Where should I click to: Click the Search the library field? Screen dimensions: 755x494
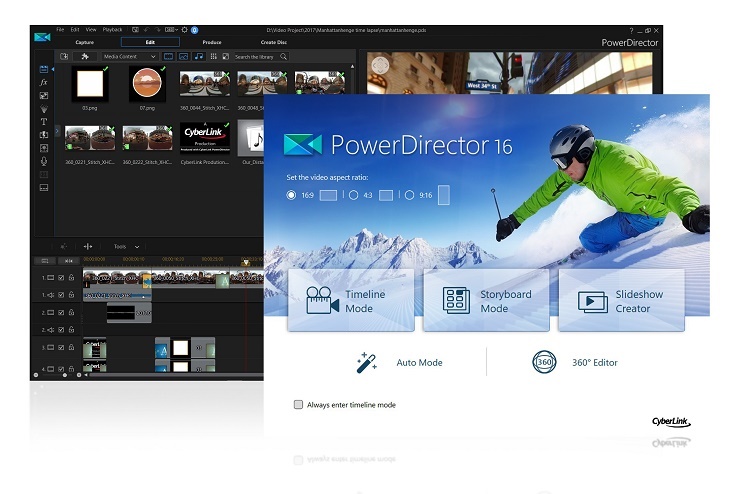258,57
